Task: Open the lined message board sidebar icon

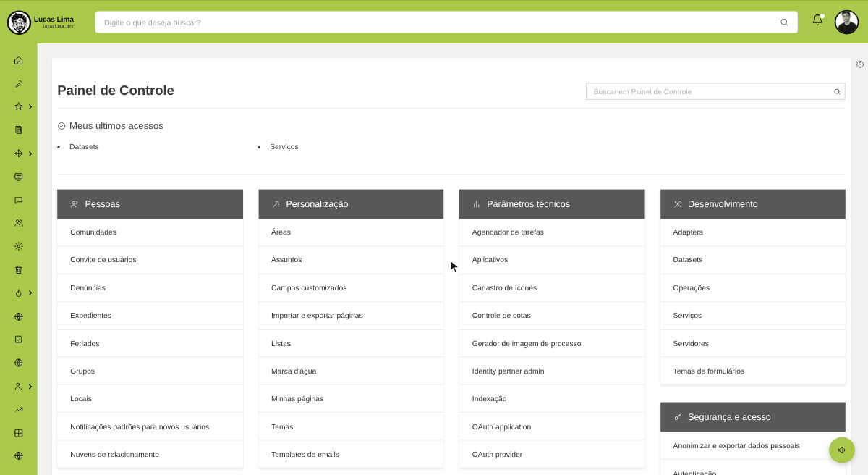Action: pos(19,177)
